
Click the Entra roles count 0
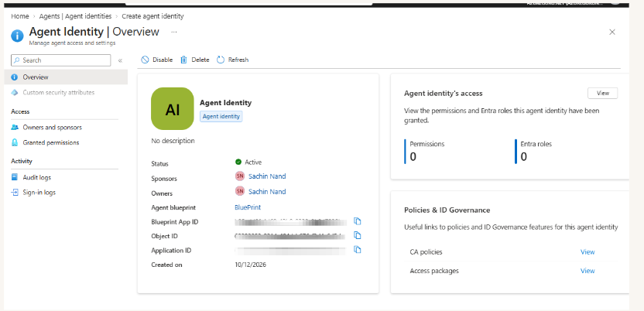pyautogui.click(x=524, y=157)
